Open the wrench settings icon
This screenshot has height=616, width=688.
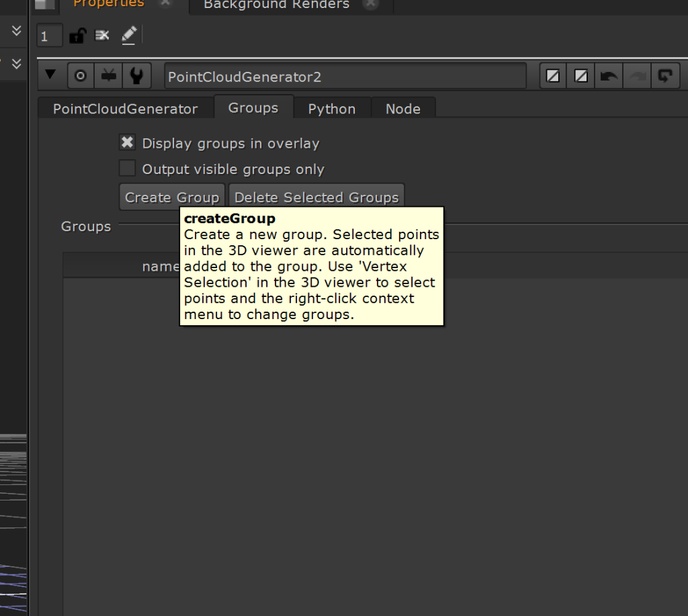(x=136, y=76)
